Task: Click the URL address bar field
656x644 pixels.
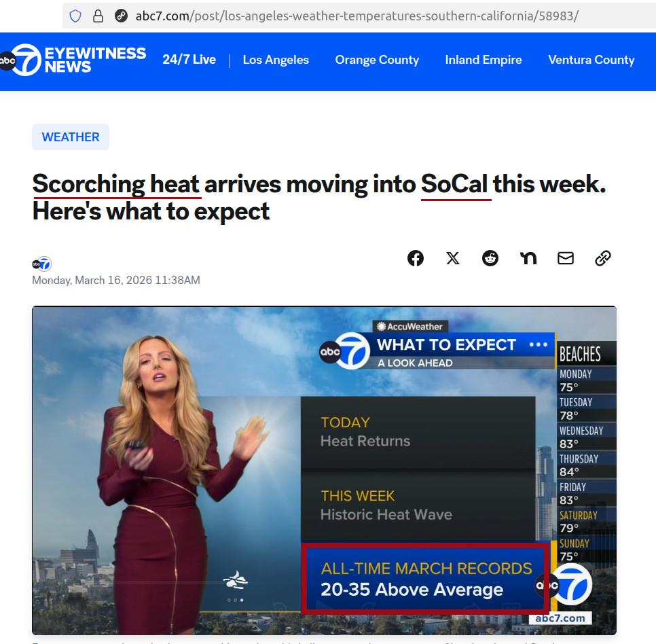Action: (357, 16)
